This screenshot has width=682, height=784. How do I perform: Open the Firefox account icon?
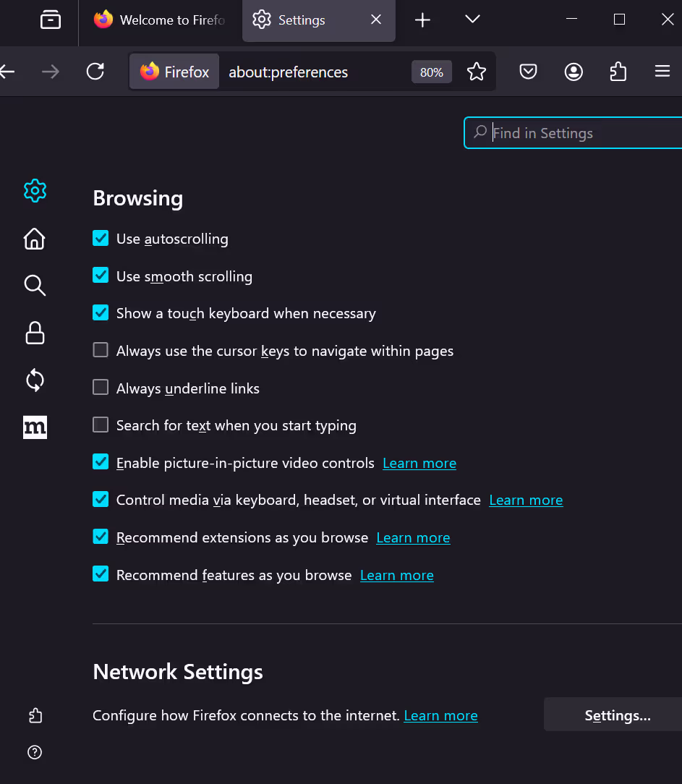tap(574, 72)
